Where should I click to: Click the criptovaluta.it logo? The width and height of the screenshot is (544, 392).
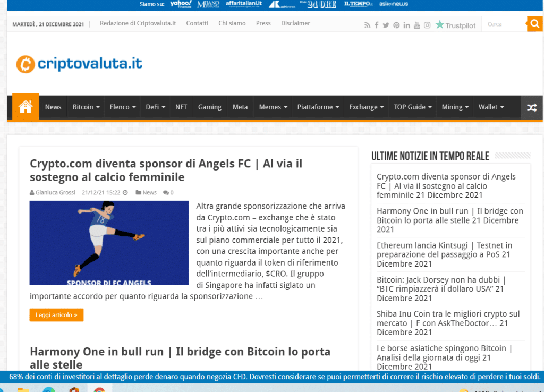[79, 63]
